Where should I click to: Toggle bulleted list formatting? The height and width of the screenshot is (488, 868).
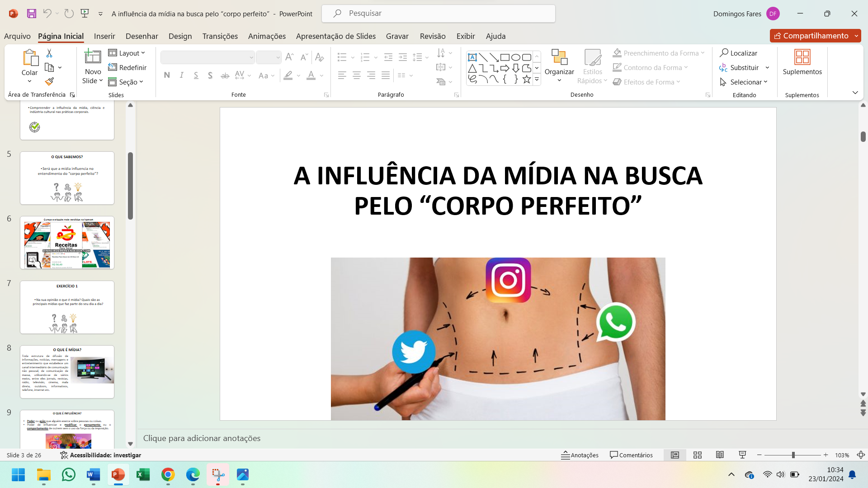342,57
